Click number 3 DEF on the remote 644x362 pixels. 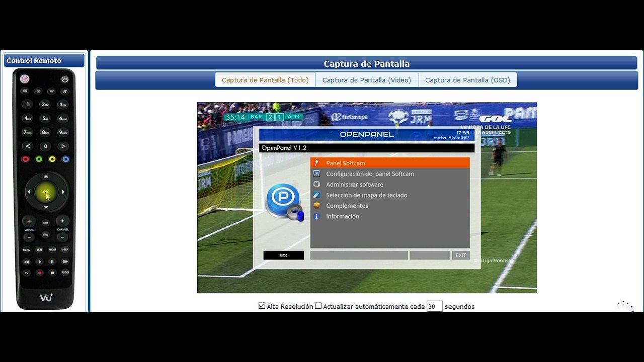(63, 105)
